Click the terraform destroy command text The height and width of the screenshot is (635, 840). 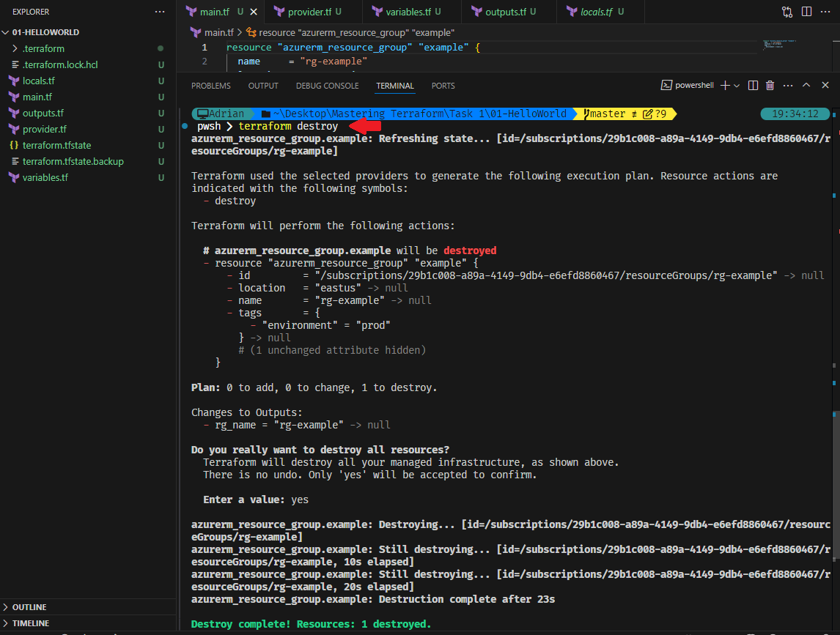pyautogui.click(x=288, y=127)
